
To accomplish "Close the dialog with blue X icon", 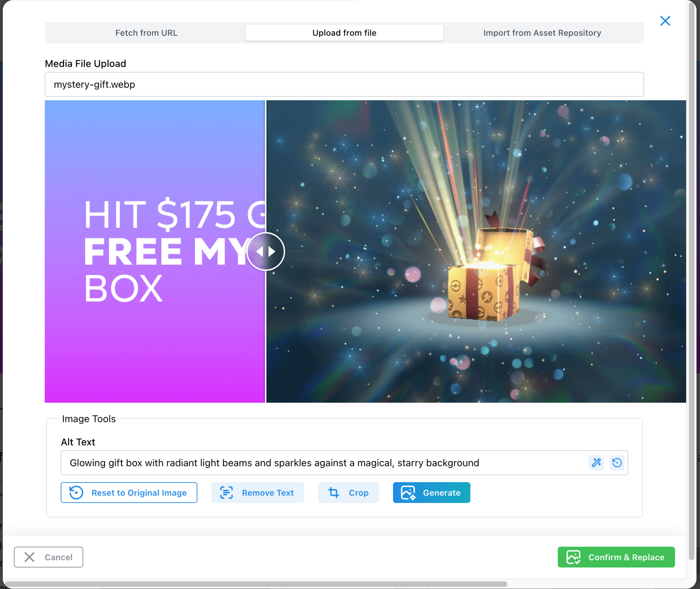I will click(x=665, y=21).
